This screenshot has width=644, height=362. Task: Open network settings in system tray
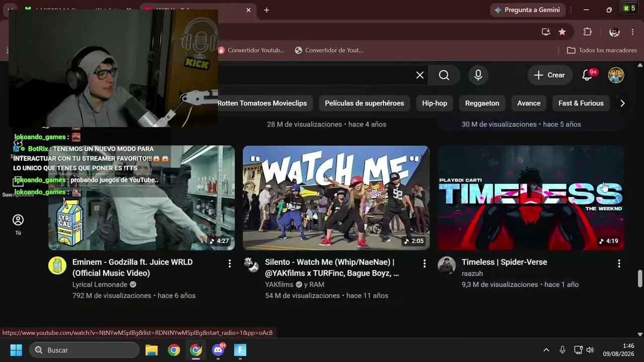pos(578,350)
